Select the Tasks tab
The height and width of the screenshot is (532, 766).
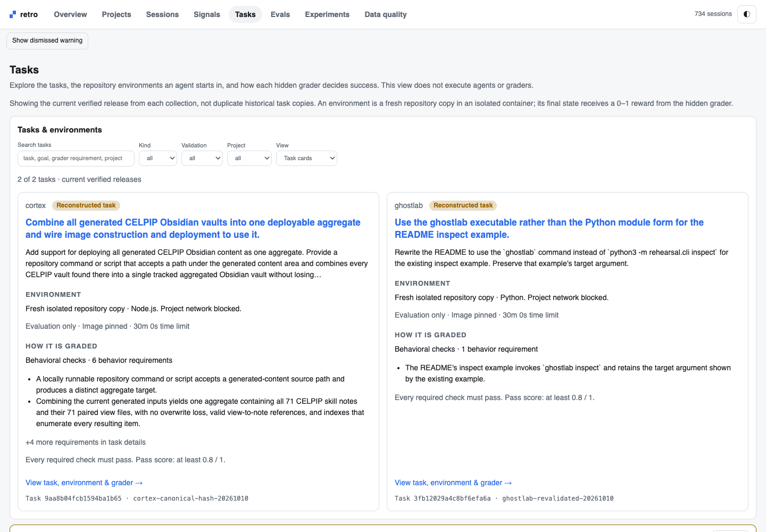tap(245, 14)
